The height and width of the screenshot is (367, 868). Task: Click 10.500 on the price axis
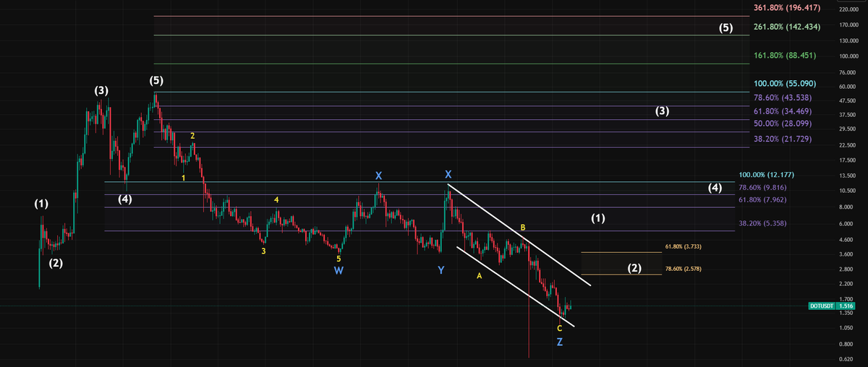847,191
